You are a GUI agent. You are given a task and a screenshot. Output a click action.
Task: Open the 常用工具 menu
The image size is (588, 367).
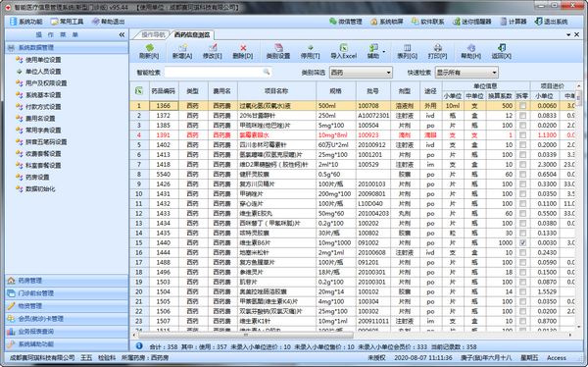point(67,22)
